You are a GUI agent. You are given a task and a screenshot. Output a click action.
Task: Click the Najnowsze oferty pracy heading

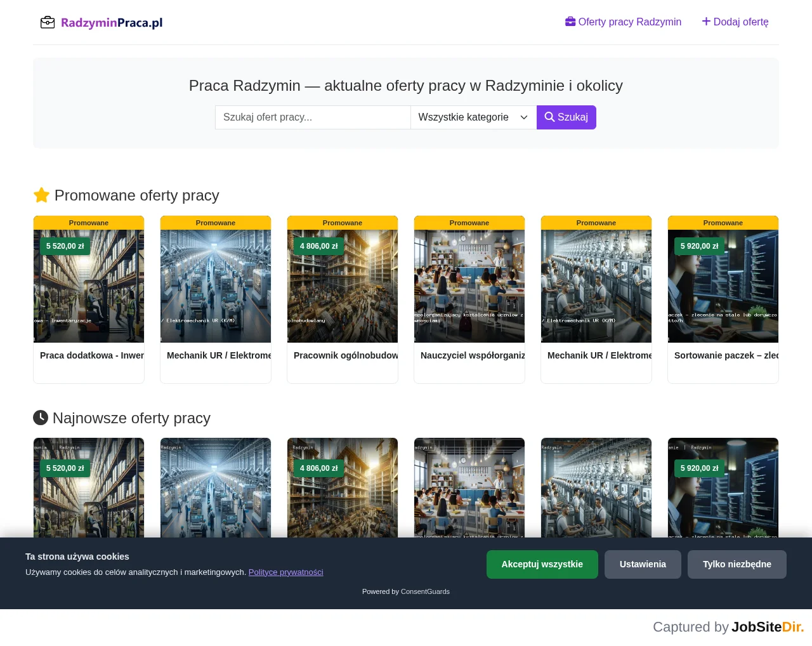122,418
